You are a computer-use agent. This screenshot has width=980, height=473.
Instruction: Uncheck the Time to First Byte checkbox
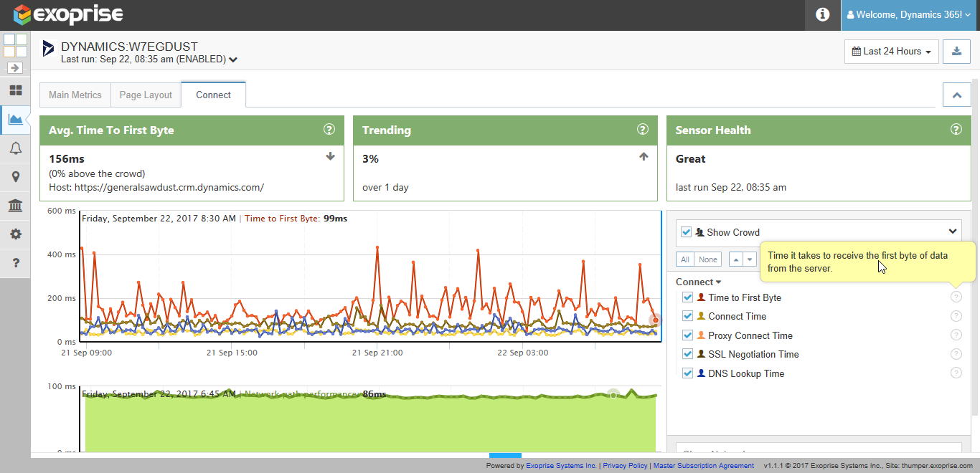click(x=687, y=297)
